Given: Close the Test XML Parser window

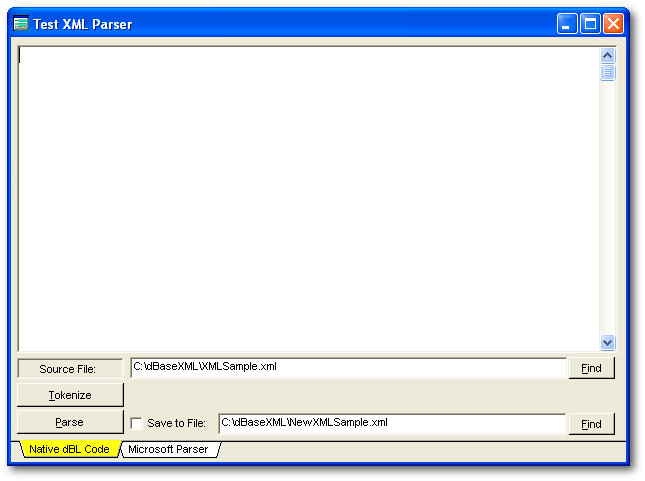Looking at the screenshot, I should tap(613, 24).
